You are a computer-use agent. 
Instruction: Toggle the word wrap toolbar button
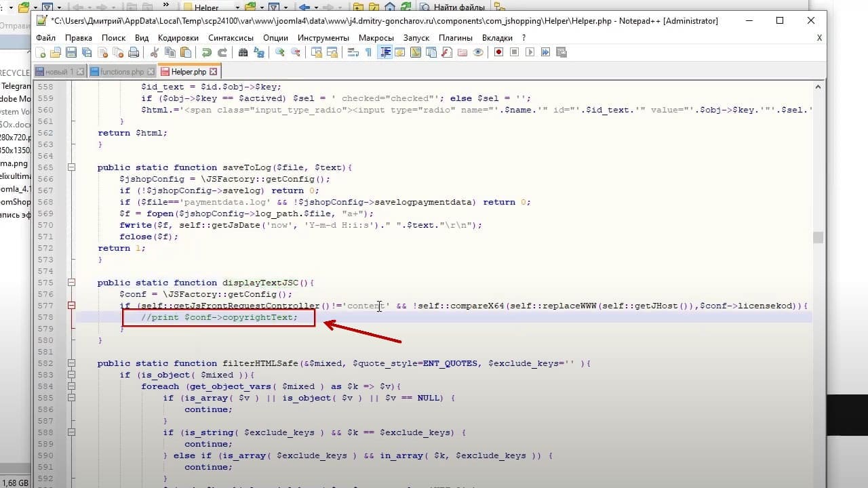pos(353,52)
